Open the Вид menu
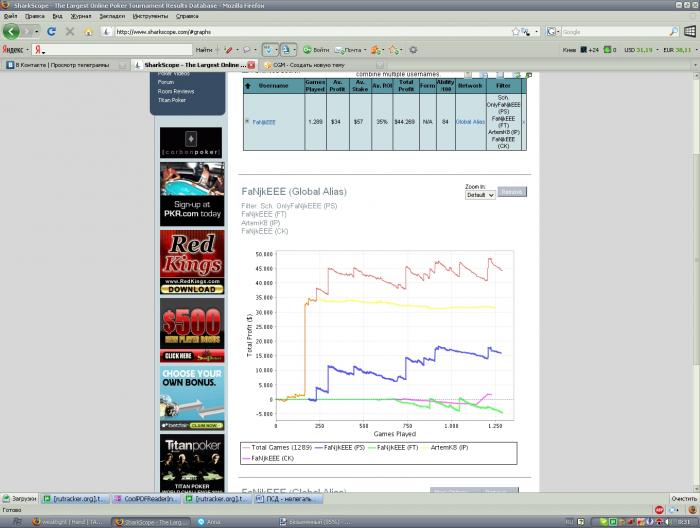700x528 pixels. click(x=58, y=16)
